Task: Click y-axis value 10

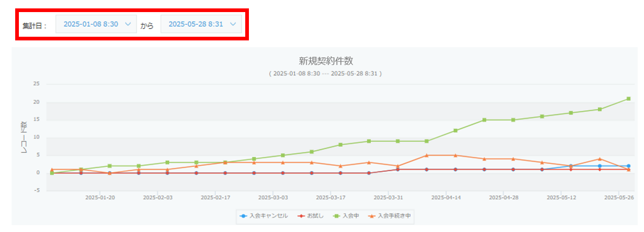Action: [x=36, y=138]
